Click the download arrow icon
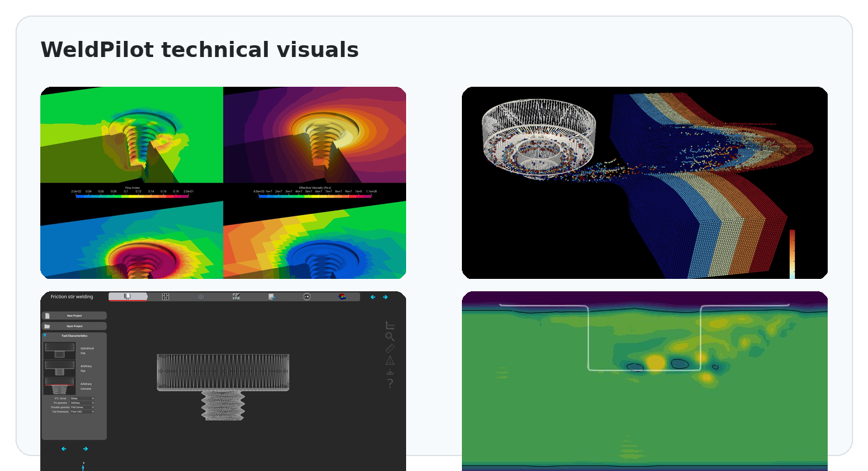 pos(390,372)
